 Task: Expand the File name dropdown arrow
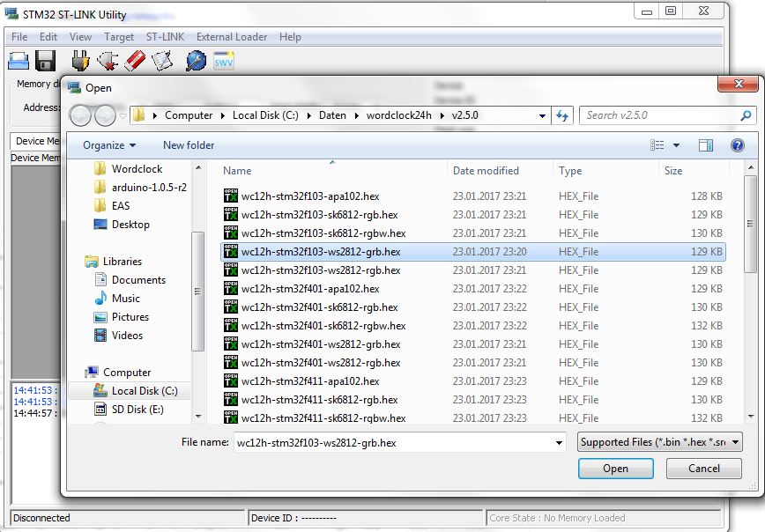tap(559, 443)
